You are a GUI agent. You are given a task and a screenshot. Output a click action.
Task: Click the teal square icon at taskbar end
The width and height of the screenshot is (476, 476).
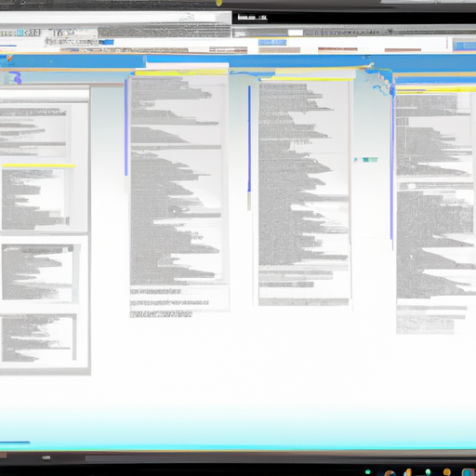(x=469, y=472)
